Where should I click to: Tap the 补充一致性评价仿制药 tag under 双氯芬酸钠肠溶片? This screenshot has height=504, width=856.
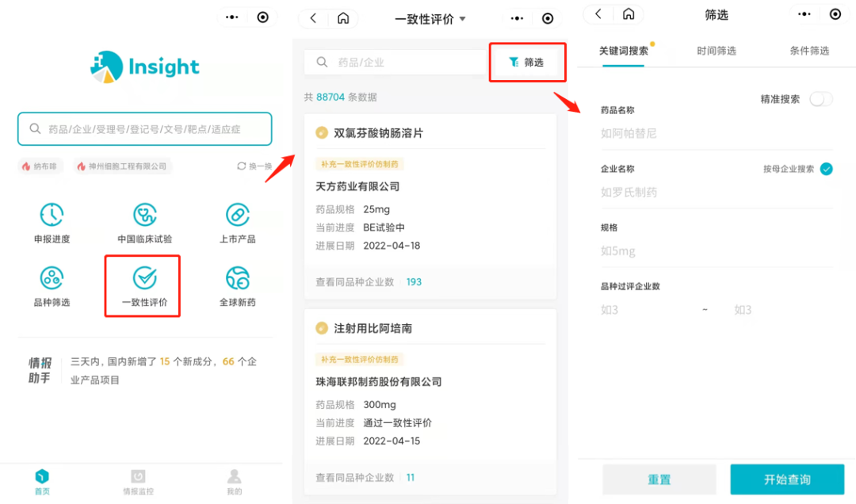coord(359,164)
